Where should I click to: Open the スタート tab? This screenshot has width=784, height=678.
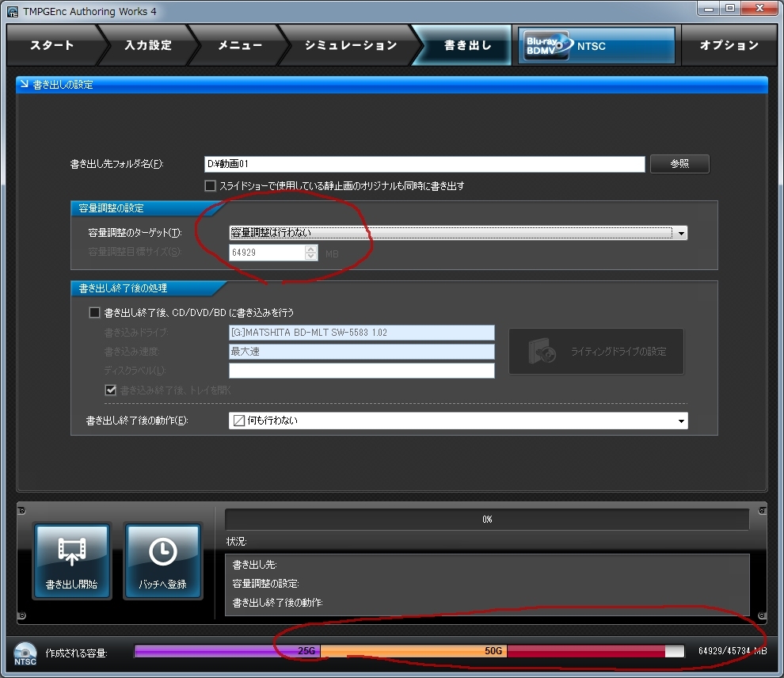tap(52, 45)
